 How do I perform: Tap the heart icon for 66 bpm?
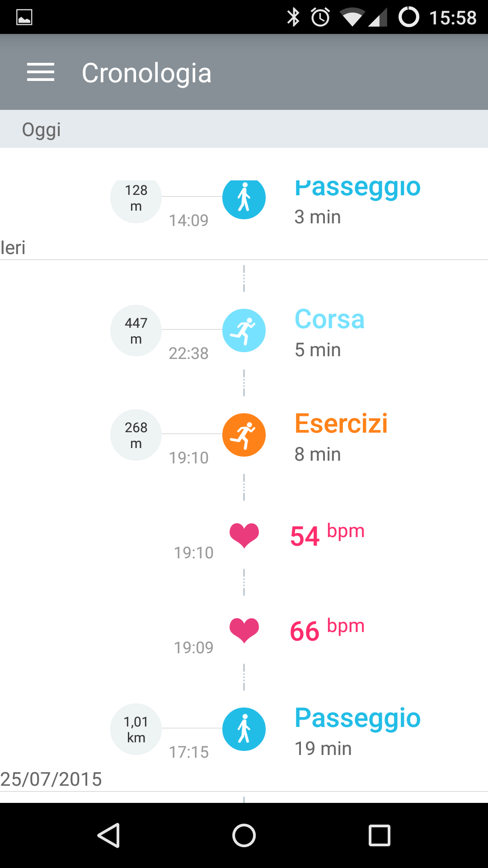tap(244, 630)
